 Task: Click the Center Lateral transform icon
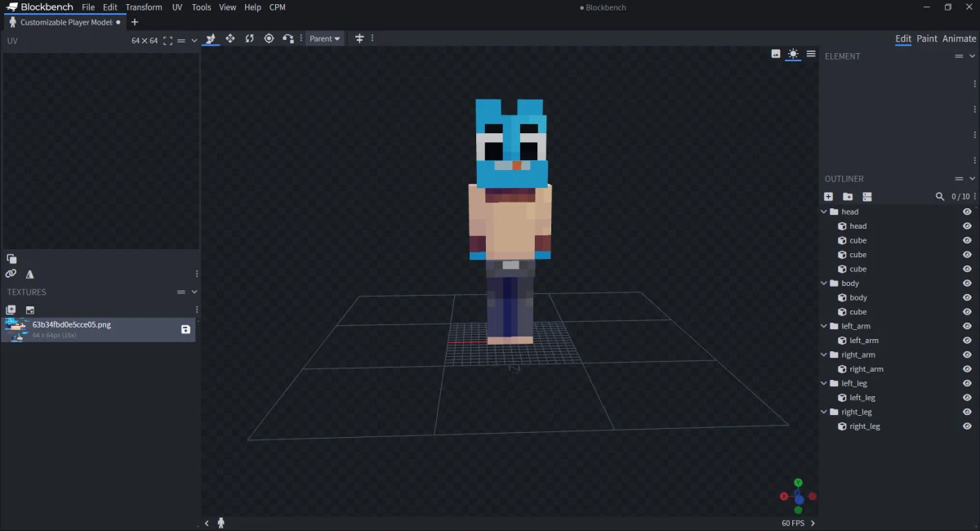coord(359,38)
